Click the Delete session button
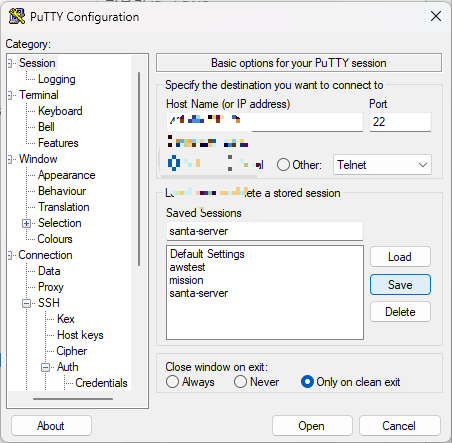452x443 pixels. click(x=400, y=312)
